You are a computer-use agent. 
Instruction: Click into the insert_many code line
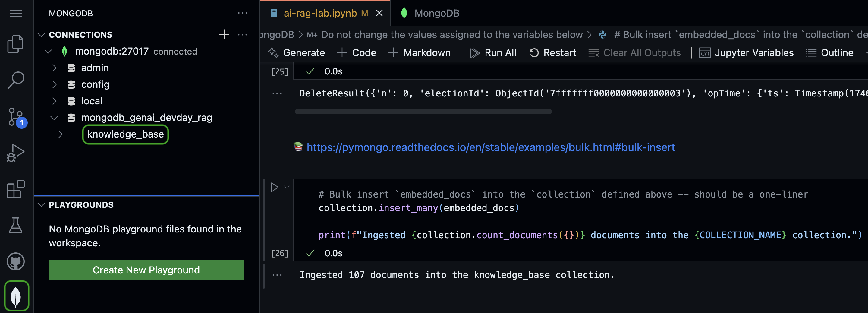point(419,208)
